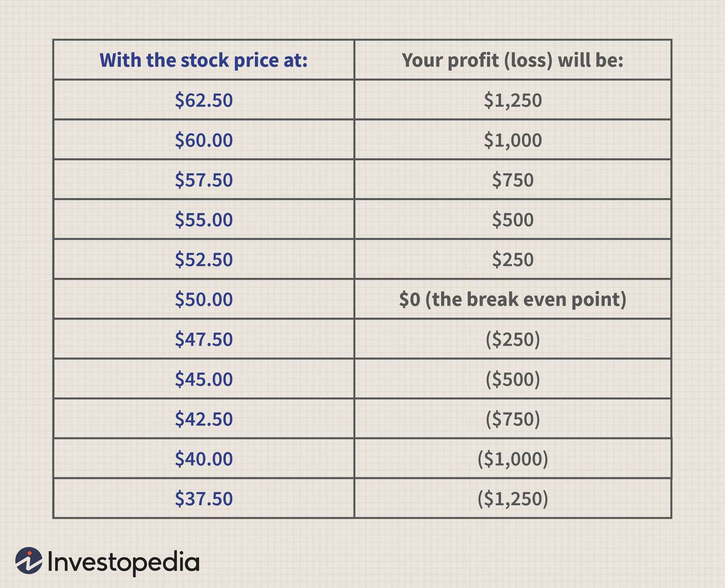
Task: Click the break even point cell
Action: pos(513,299)
